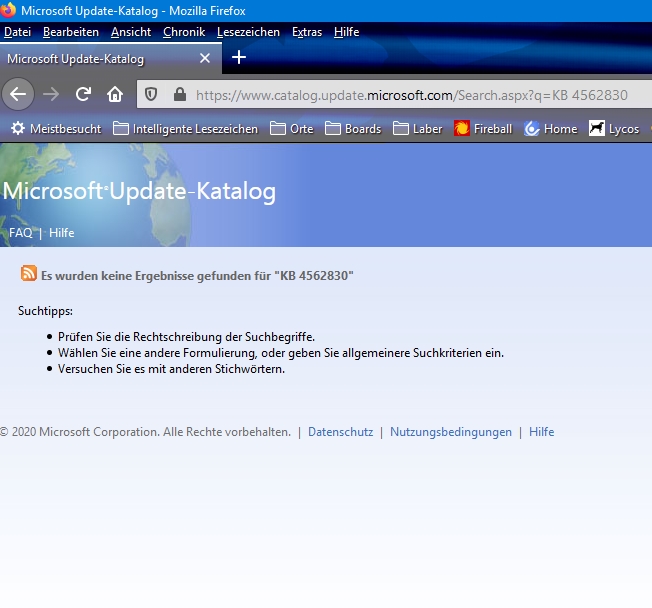Open the Hilfe menu in menu bar

pyautogui.click(x=346, y=32)
